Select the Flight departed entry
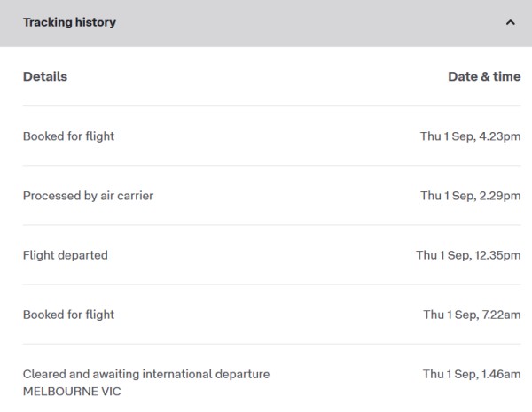The height and width of the screenshot is (412, 532). [x=65, y=255]
